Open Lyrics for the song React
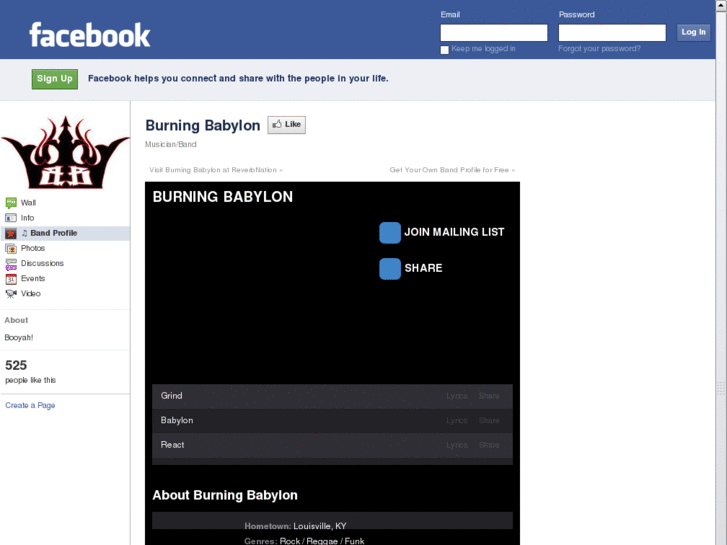727x545 pixels. [457, 445]
